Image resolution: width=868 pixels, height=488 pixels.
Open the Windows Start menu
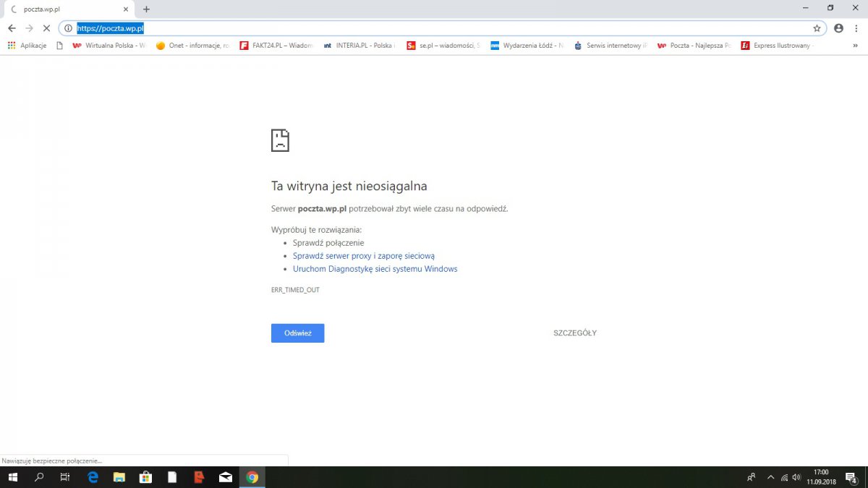(x=12, y=477)
